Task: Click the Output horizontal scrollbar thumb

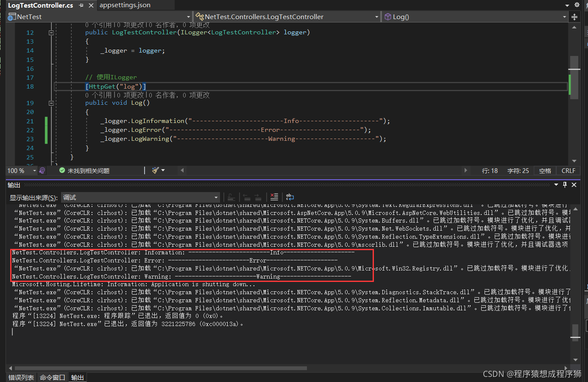Action: click(x=161, y=368)
